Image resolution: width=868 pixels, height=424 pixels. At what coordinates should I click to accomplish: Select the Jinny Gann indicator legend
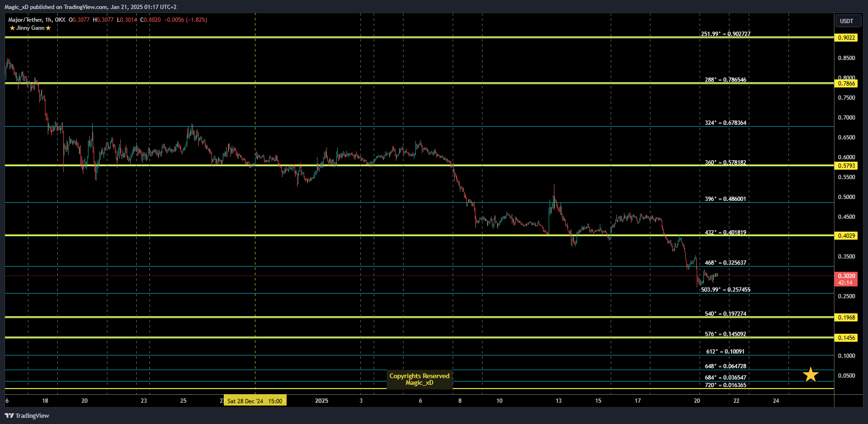30,28
